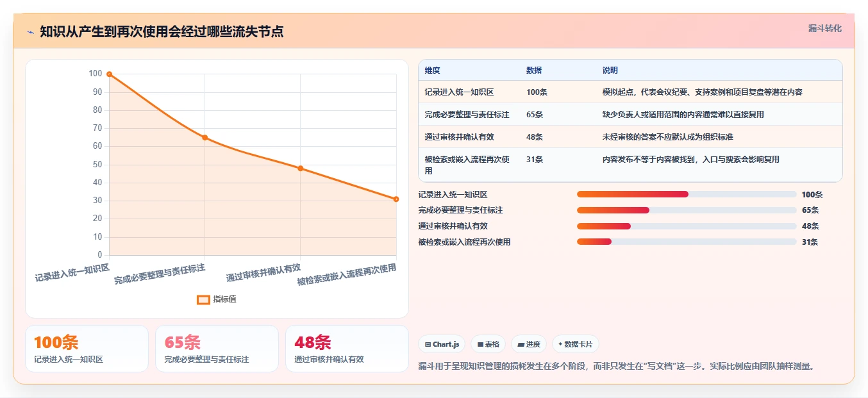Click the 维度 table column header
This screenshot has height=398, width=868.
pyautogui.click(x=433, y=70)
